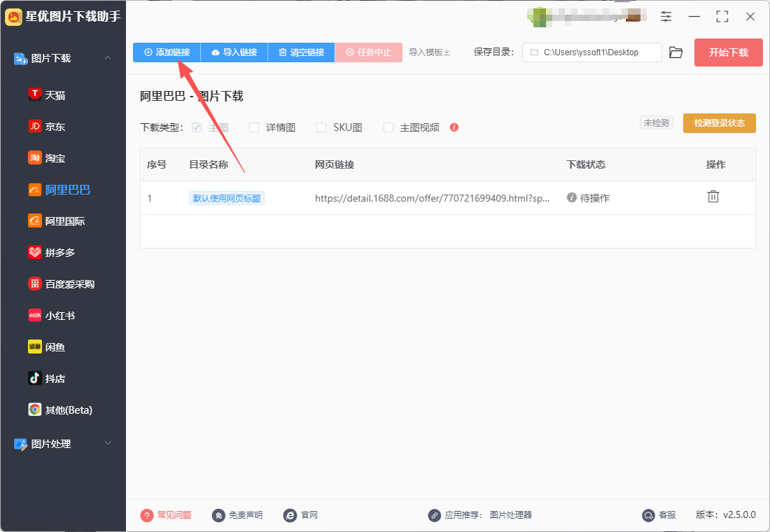Screen dimensions: 770x532
Task: Click the 检测登录状态 button
Action: (720, 123)
